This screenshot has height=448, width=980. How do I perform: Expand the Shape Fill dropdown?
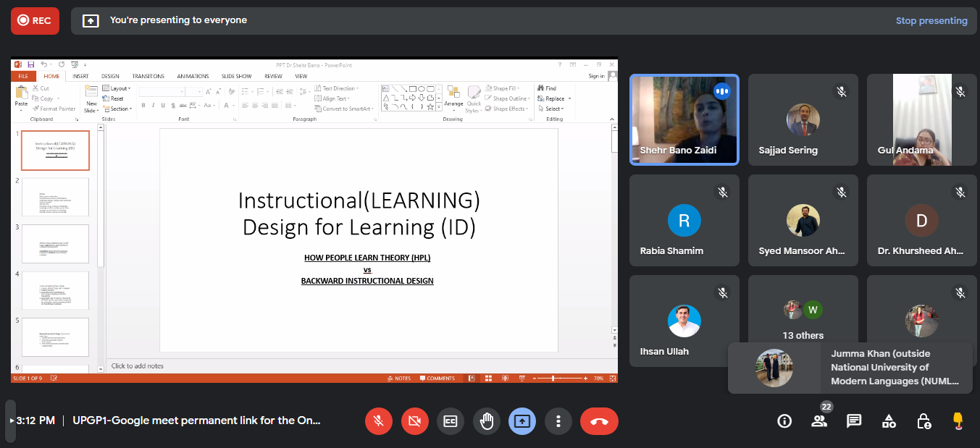tap(506, 88)
